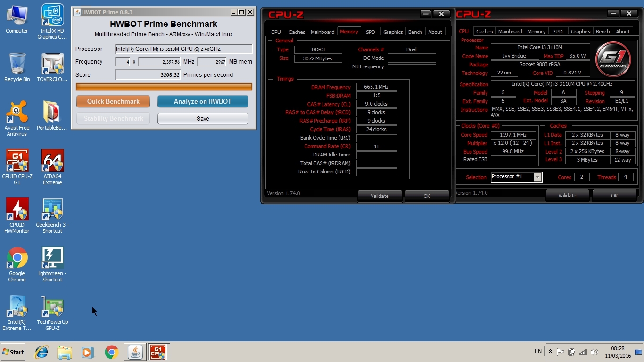Click the Processor name field in HWBOT Prime

point(184,49)
